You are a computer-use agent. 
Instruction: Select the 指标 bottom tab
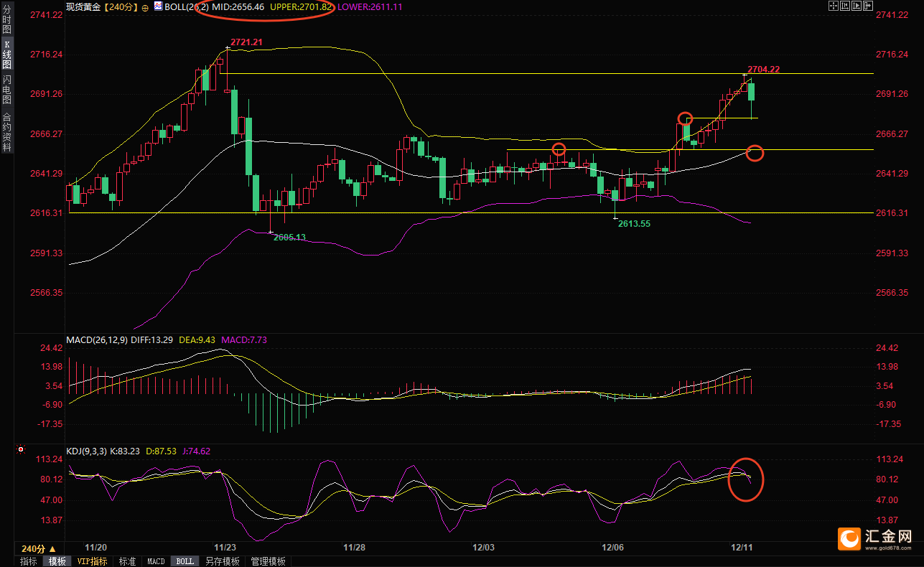[x=29, y=561]
